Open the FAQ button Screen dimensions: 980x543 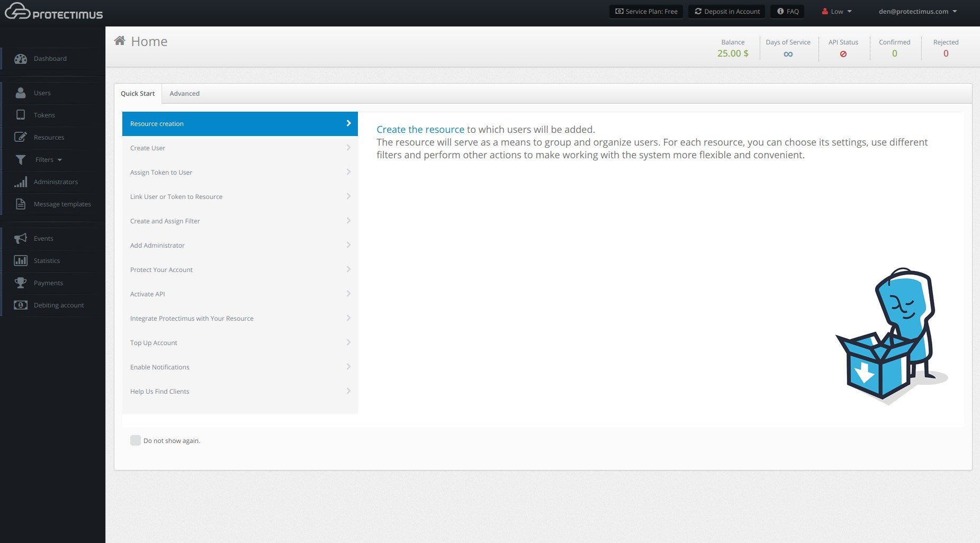[x=787, y=11]
